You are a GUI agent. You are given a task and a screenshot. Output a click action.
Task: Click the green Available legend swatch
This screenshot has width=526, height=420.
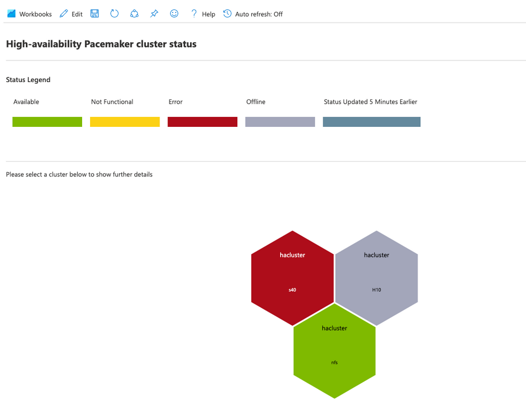point(47,122)
